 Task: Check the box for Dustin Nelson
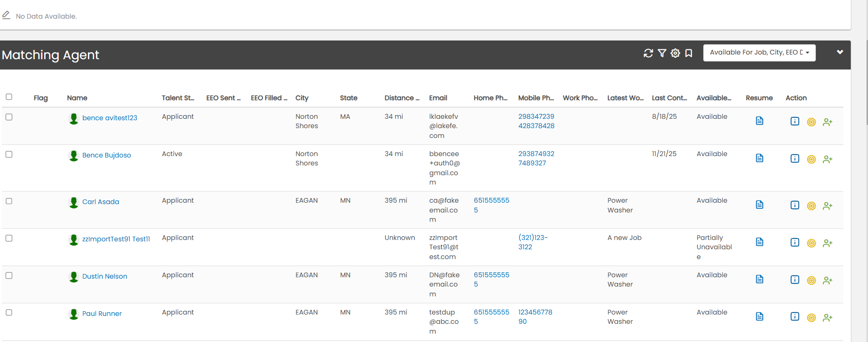(x=9, y=275)
